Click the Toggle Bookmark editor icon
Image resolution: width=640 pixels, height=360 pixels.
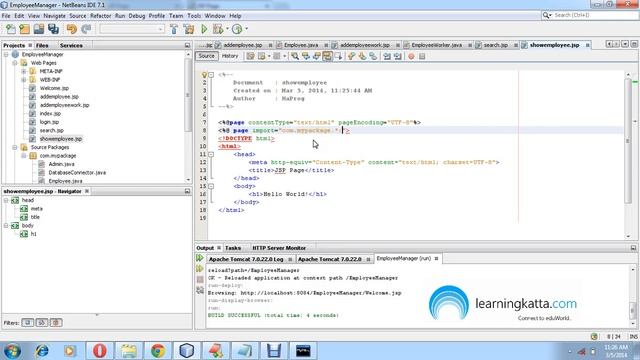[x=373, y=56]
